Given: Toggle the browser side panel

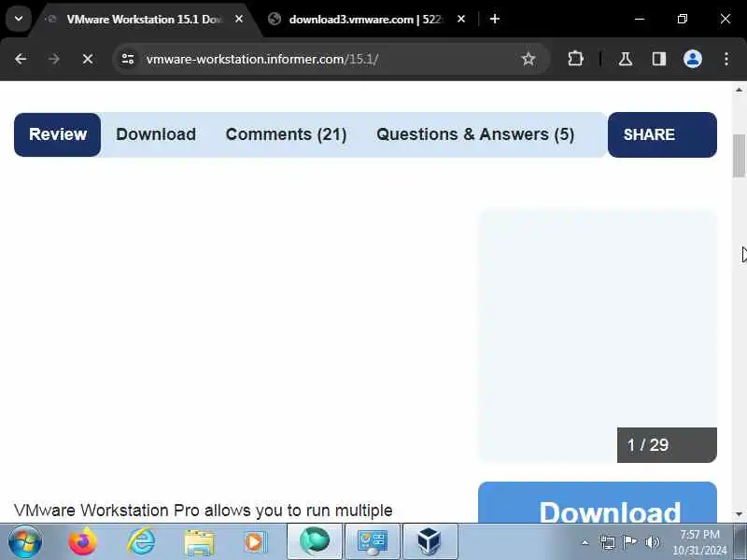Looking at the screenshot, I should tap(659, 59).
